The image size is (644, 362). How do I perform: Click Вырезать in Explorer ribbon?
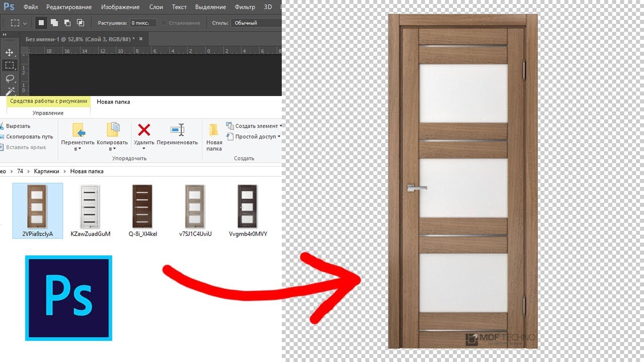pos(15,126)
